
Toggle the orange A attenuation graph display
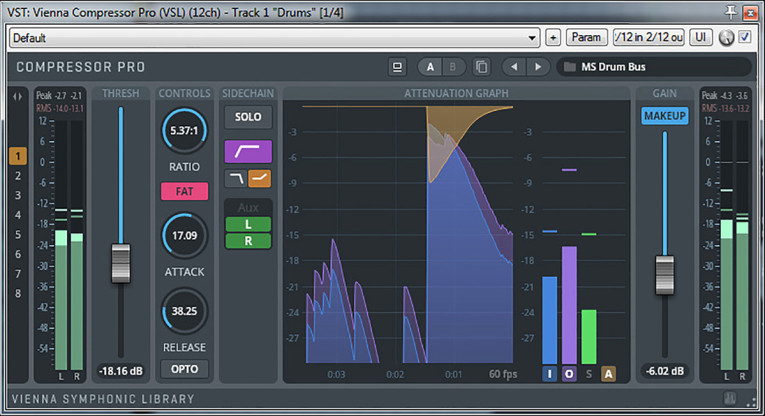coord(608,374)
